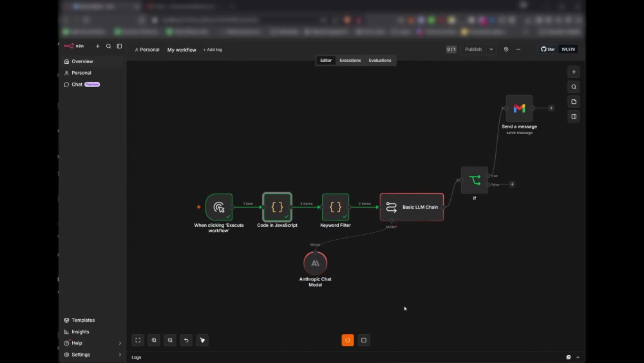Click the orange executing workflow button
The image size is (644, 363).
[348, 340]
